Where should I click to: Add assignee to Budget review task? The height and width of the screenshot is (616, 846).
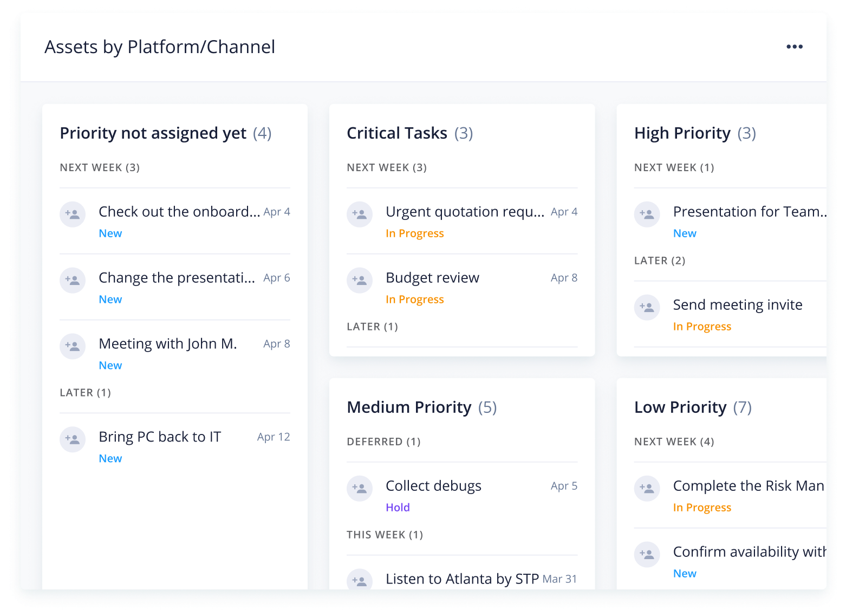pos(360,281)
